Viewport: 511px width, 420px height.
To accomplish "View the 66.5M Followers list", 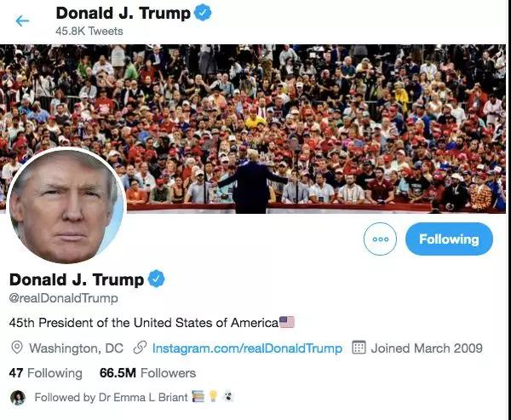I will (147, 372).
